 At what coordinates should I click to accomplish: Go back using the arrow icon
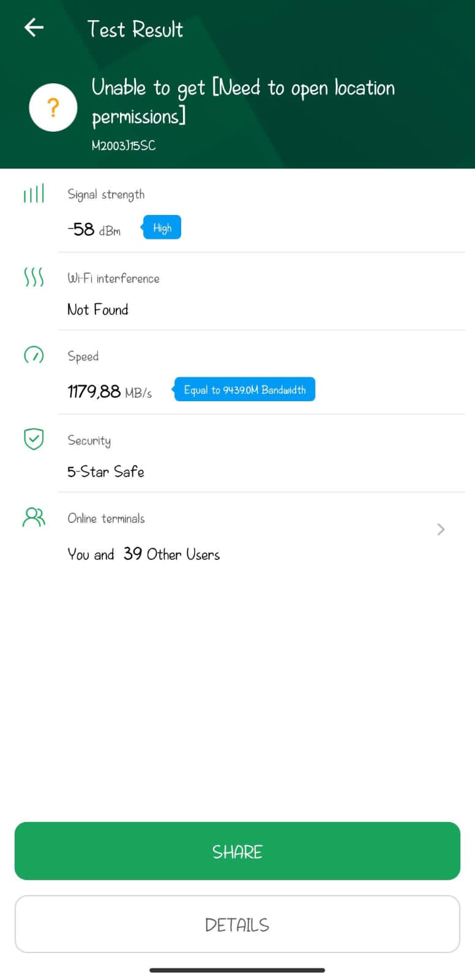(x=34, y=28)
